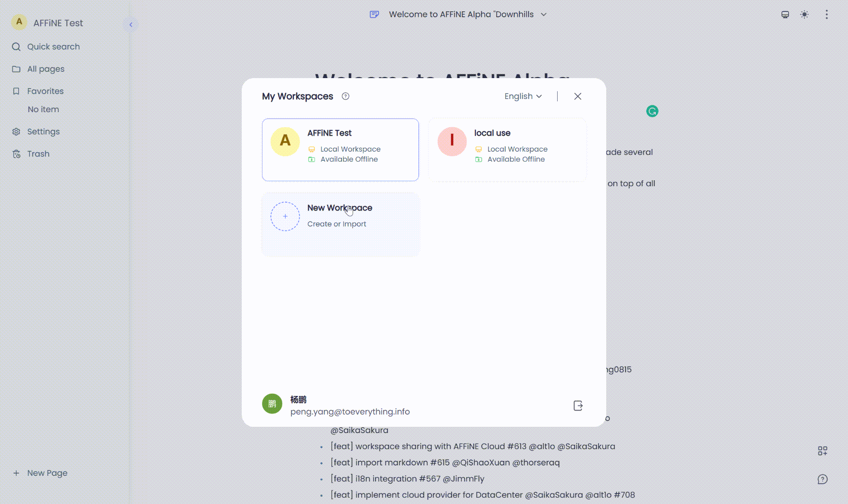
Task: Select the local use workspace card
Action: point(508,150)
